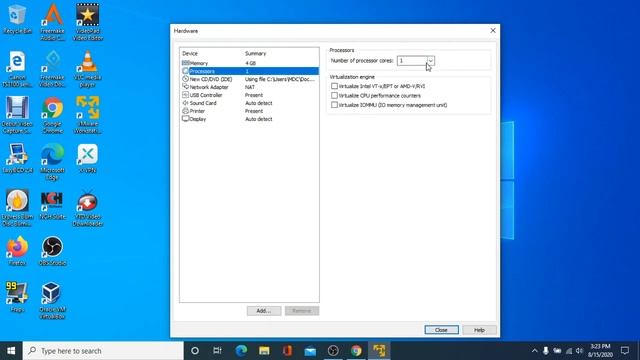
Task: Enable Virtualize IOMMU checkbox
Action: click(x=334, y=105)
